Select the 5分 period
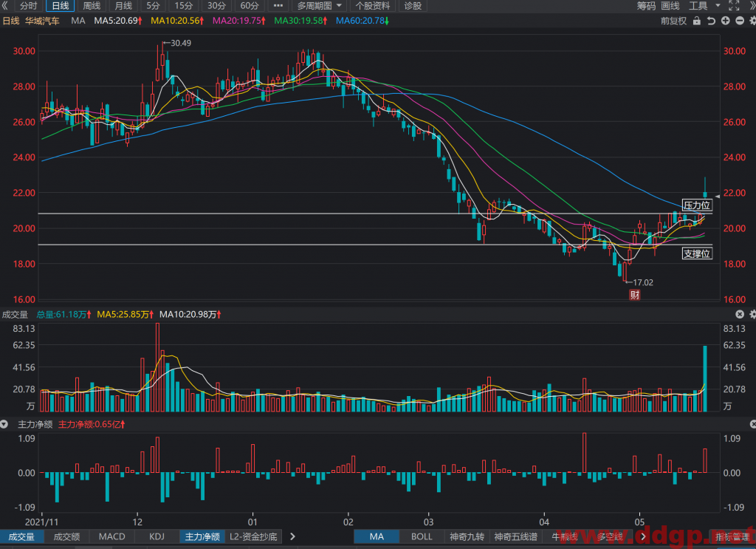 click(x=153, y=6)
